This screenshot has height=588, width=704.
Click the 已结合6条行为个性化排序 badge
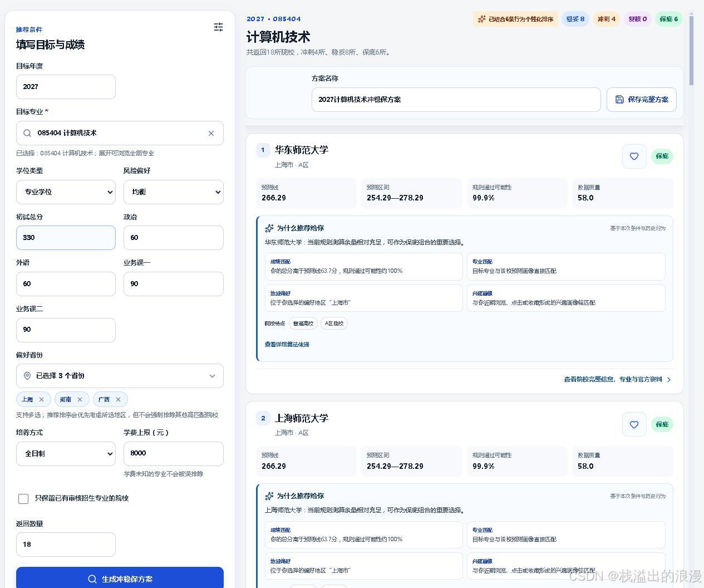tap(515, 19)
